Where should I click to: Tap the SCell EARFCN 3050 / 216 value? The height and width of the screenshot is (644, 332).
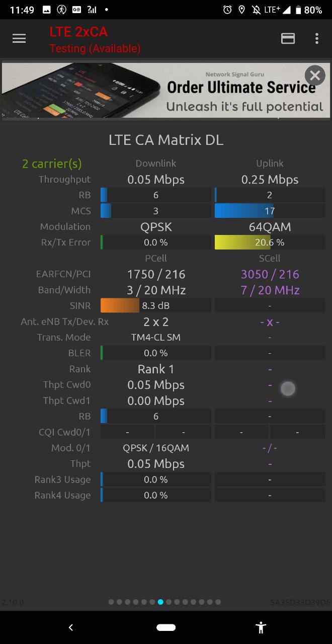[270, 274]
